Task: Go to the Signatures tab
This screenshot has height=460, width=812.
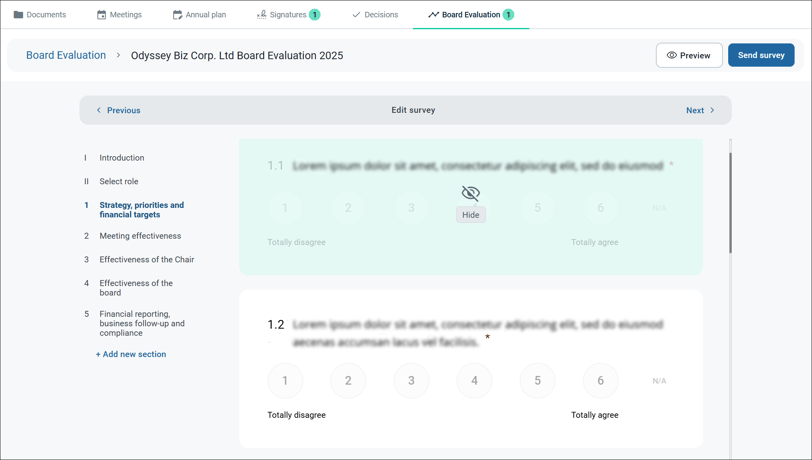Action: 288,15
